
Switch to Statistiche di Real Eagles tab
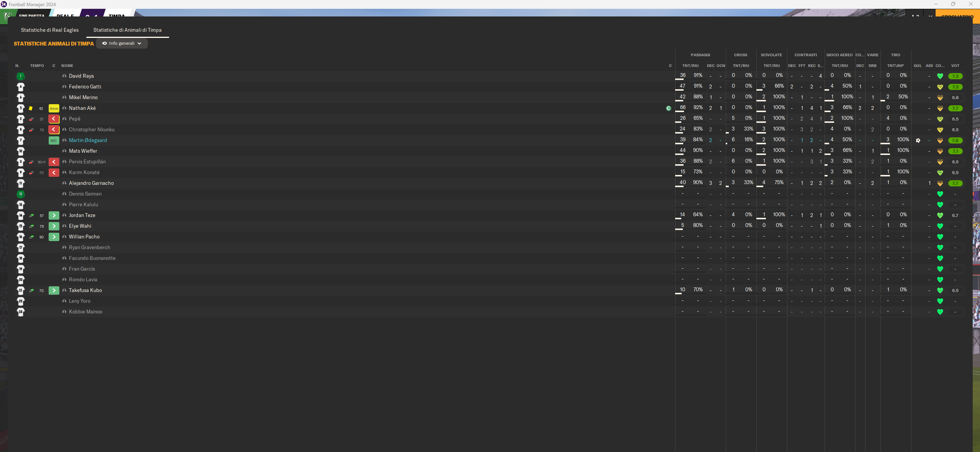(x=50, y=30)
